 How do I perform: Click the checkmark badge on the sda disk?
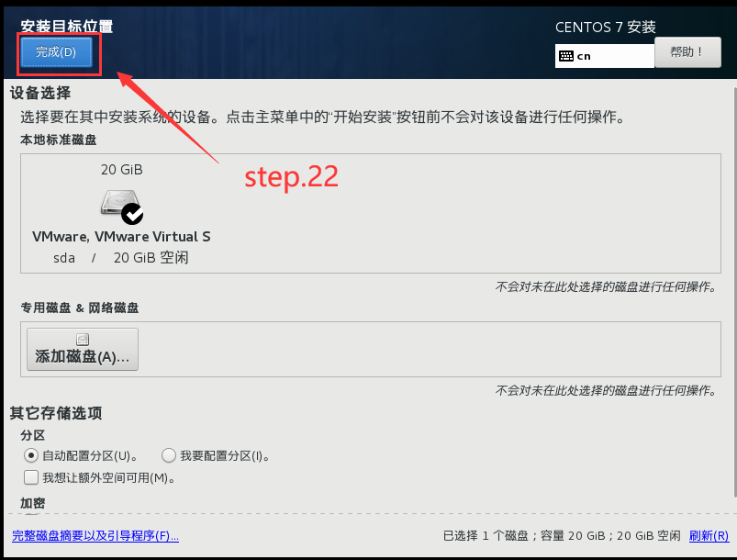click(132, 215)
